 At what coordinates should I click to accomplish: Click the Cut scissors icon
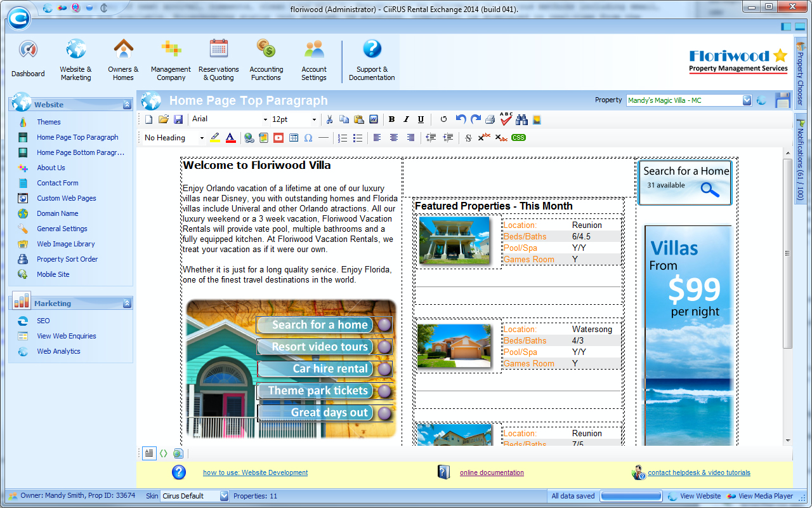coord(329,119)
